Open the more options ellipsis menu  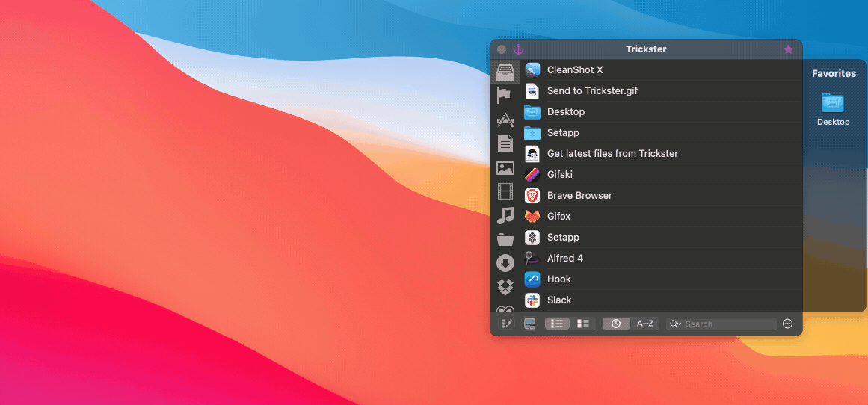(x=788, y=324)
